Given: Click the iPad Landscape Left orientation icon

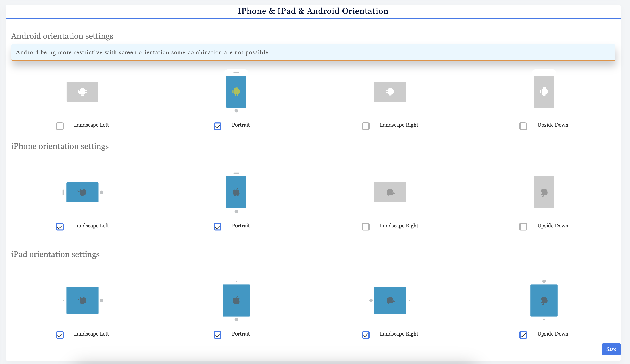Looking at the screenshot, I should [x=82, y=300].
